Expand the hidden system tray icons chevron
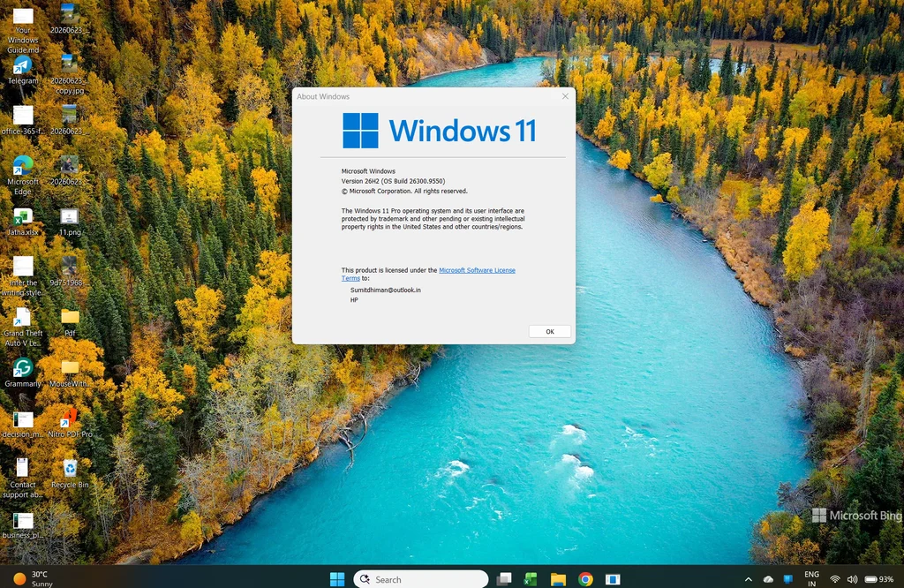 [x=749, y=579]
